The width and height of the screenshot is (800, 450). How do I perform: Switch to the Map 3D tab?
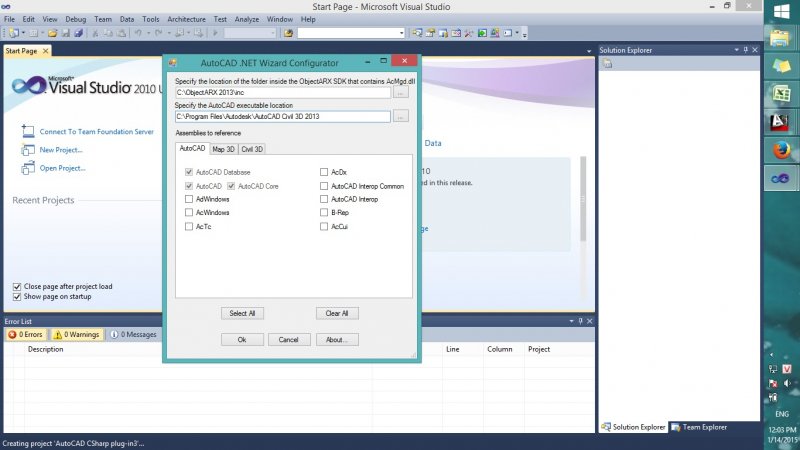223,149
